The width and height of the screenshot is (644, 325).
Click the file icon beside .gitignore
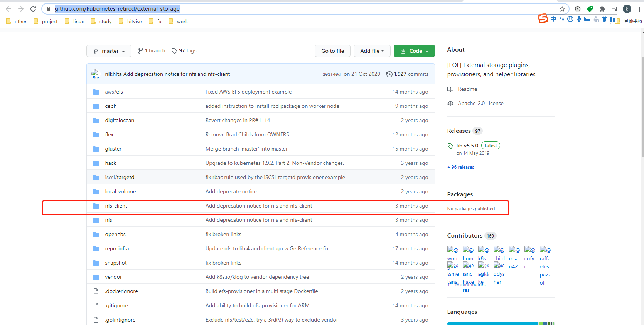96,305
